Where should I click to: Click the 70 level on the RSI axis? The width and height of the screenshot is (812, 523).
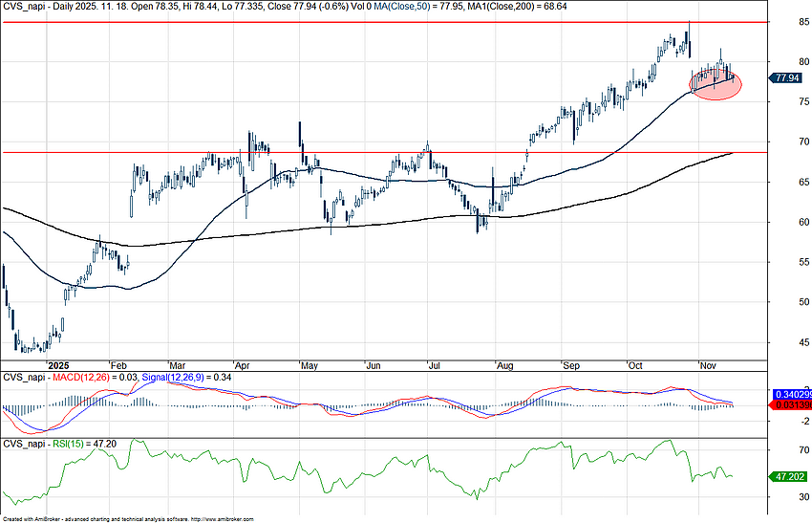[x=791, y=448]
